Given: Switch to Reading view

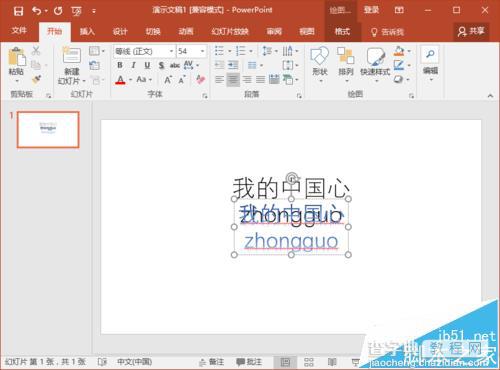Looking at the screenshot, I should click(x=332, y=362).
